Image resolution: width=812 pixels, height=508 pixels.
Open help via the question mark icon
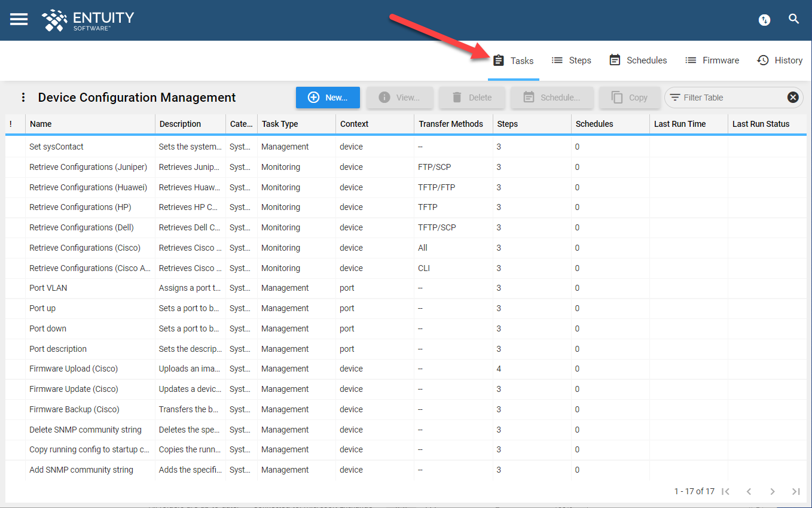pyautogui.click(x=764, y=20)
